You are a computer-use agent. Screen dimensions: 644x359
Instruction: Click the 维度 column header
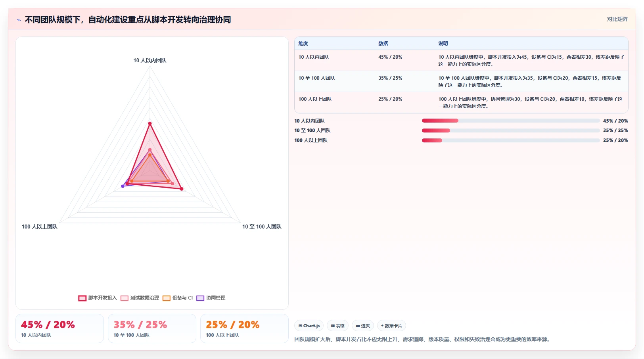[303, 44]
